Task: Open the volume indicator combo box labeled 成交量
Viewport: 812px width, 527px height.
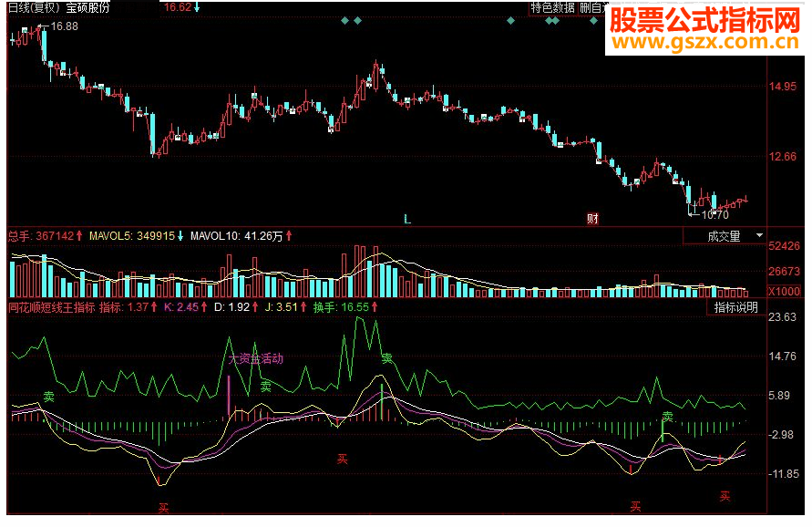Action: [x=725, y=236]
